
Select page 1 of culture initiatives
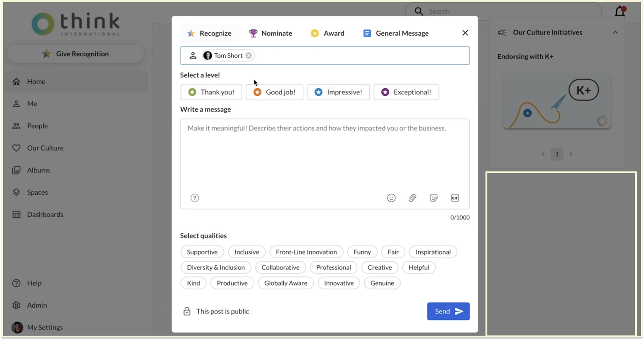557,154
